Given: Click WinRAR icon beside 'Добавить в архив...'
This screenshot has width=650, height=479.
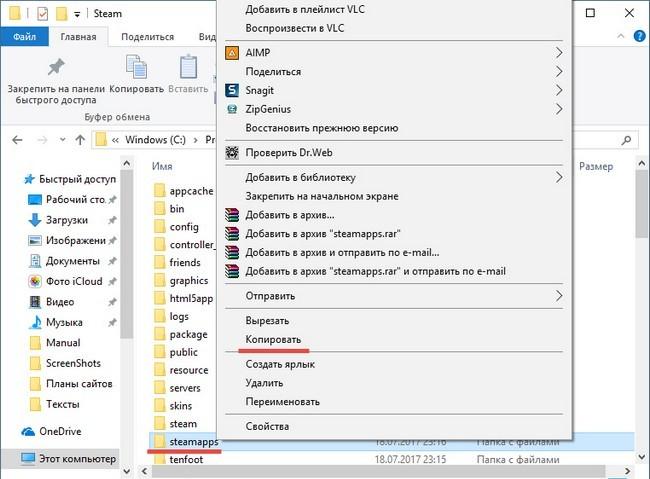Looking at the screenshot, I should [x=232, y=215].
